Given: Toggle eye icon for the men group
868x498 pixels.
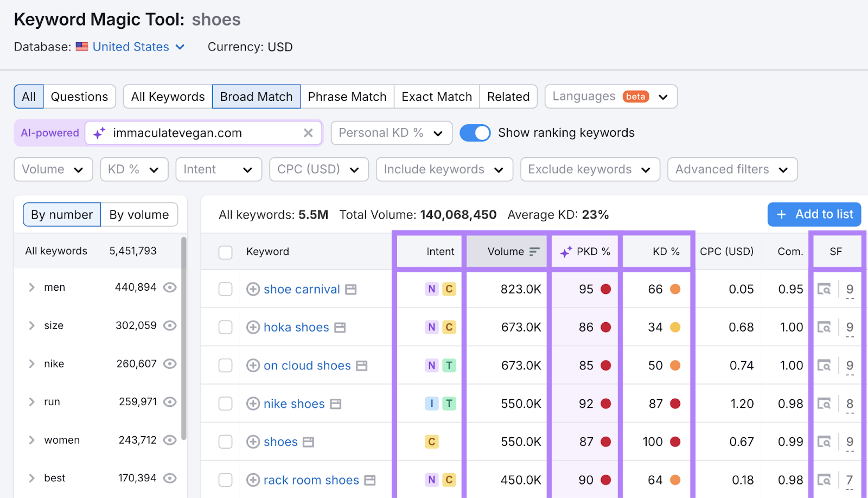Looking at the screenshot, I should point(170,288).
